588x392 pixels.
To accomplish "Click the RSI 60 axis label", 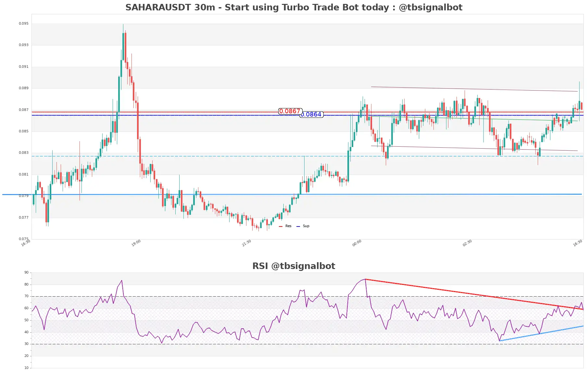I will [27, 308].
